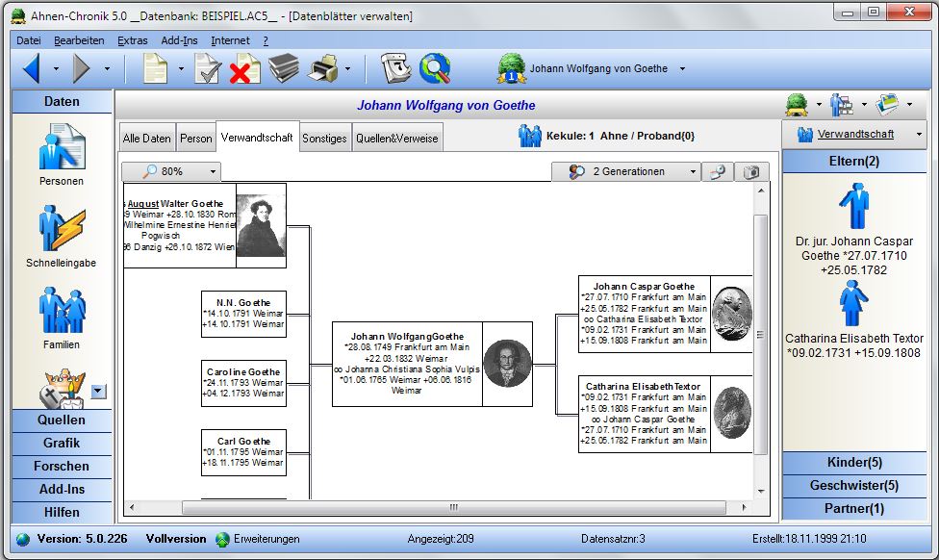Screen dimensions: 939x560
Task: Click the checkmark document edit icon
Action: click(x=208, y=68)
